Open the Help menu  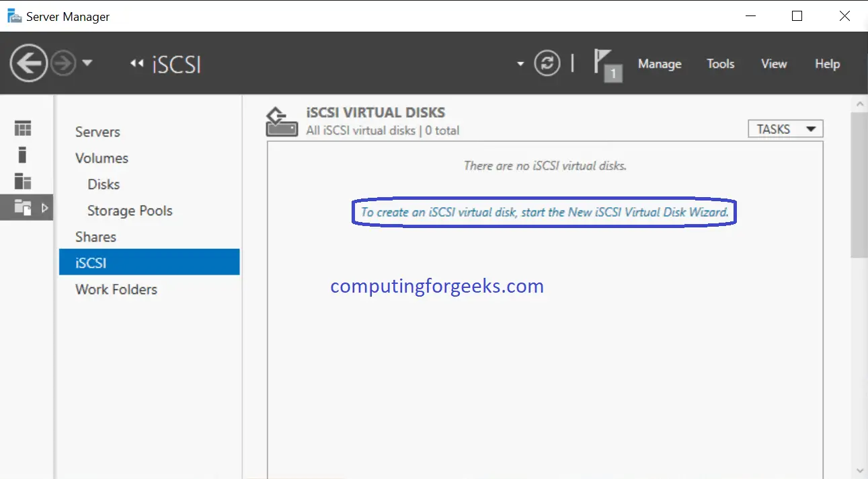[x=827, y=63]
